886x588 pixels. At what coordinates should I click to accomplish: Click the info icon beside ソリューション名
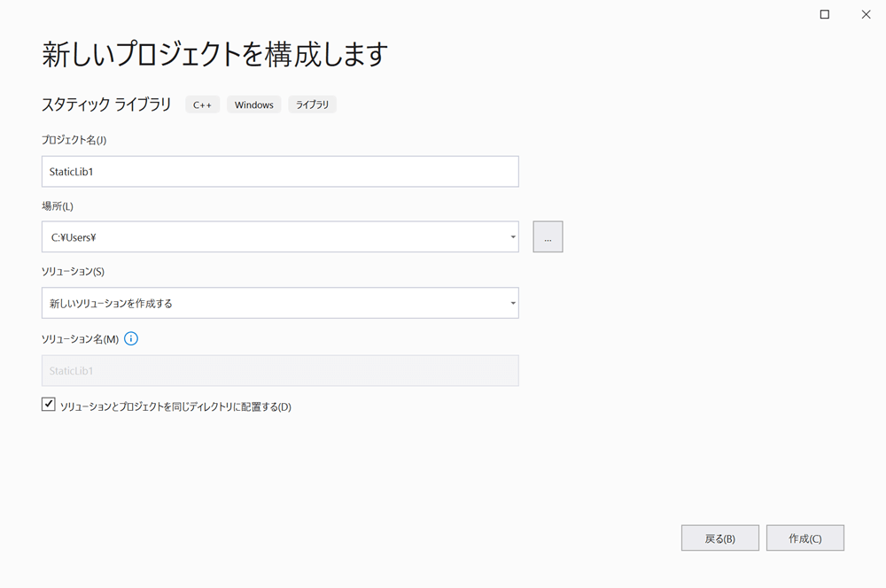(x=130, y=339)
